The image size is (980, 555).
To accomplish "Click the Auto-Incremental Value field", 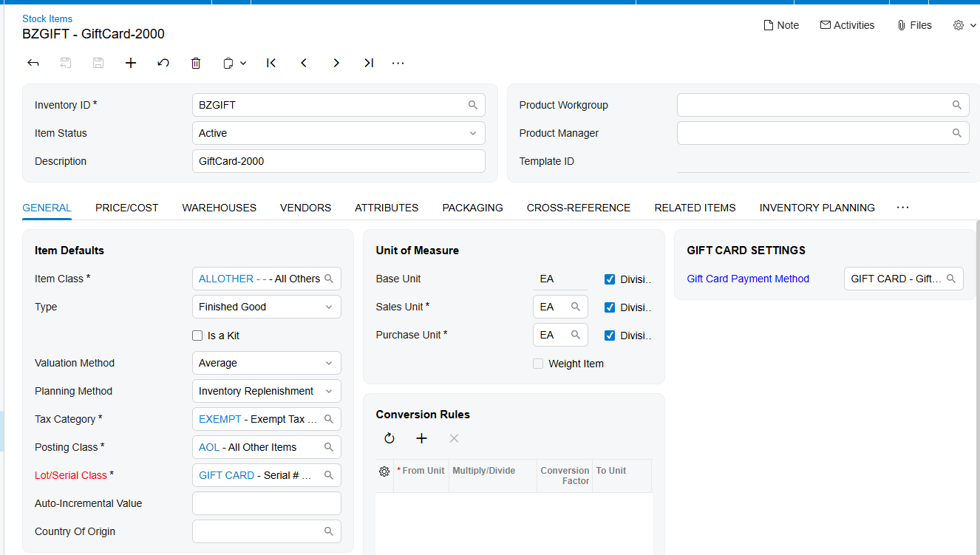I will click(x=267, y=503).
